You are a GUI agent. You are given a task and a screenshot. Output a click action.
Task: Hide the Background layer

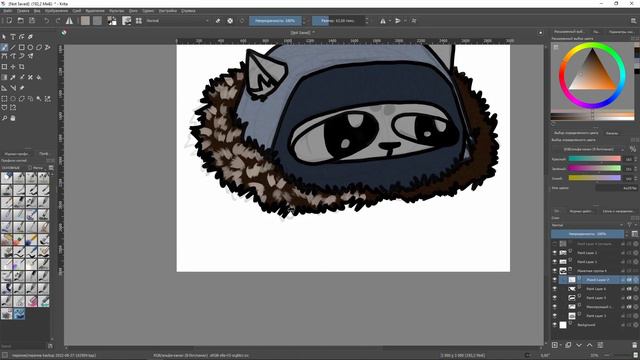tap(554, 325)
